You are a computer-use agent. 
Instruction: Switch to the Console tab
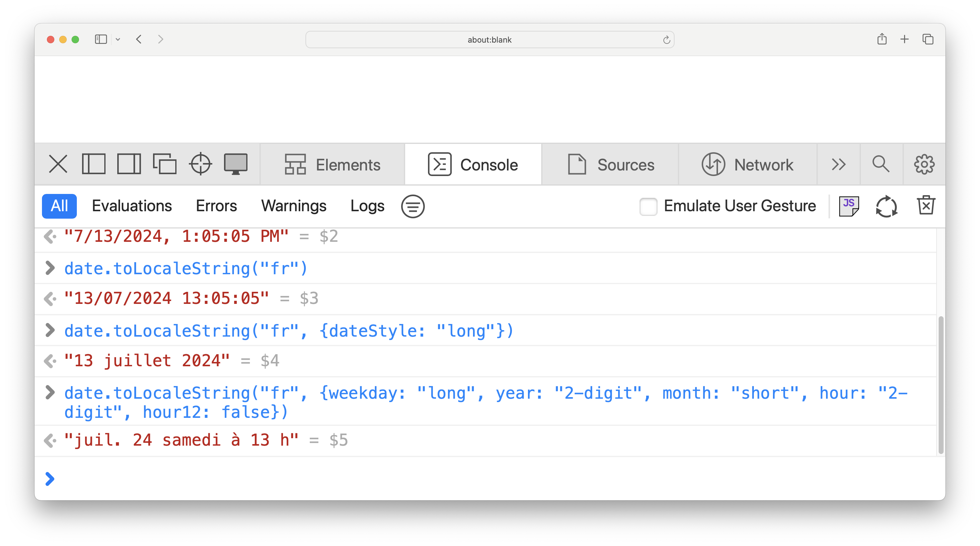pos(473,165)
